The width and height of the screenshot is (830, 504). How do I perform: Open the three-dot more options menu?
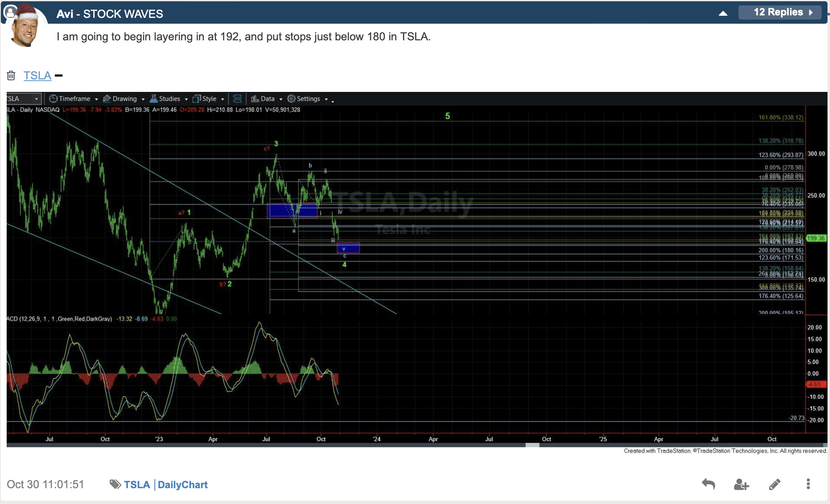point(808,484)
